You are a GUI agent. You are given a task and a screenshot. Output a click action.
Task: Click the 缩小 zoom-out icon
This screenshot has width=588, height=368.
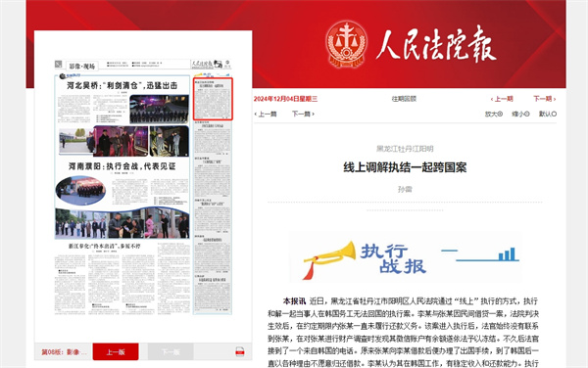coord(520,114)
